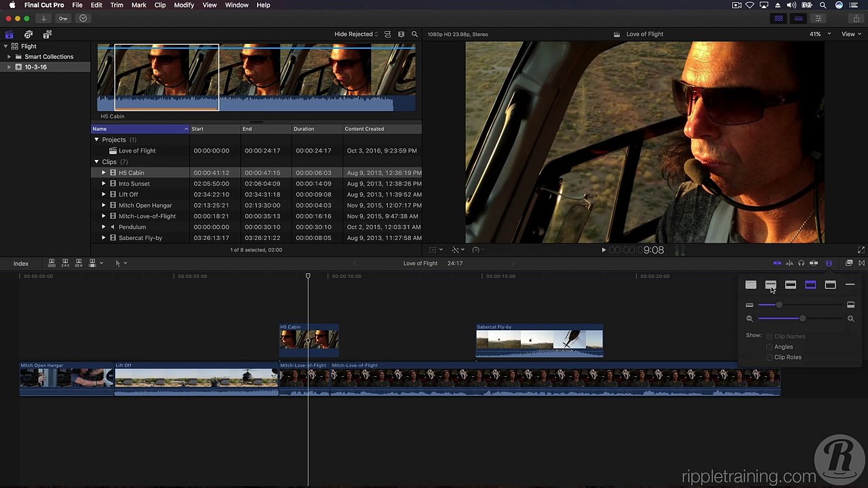The image size is (868, 488).
Task: Open Background Tasks checkmark icon
Action: 83,18
